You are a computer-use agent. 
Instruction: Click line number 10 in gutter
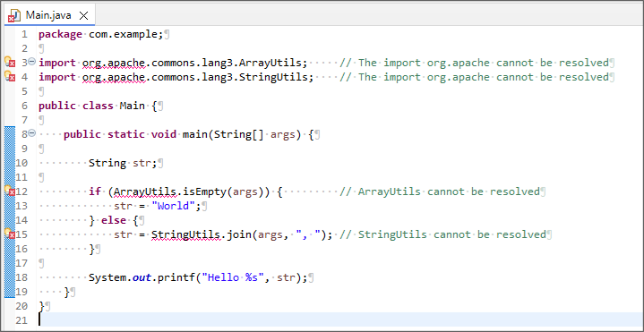click(21, 164)
